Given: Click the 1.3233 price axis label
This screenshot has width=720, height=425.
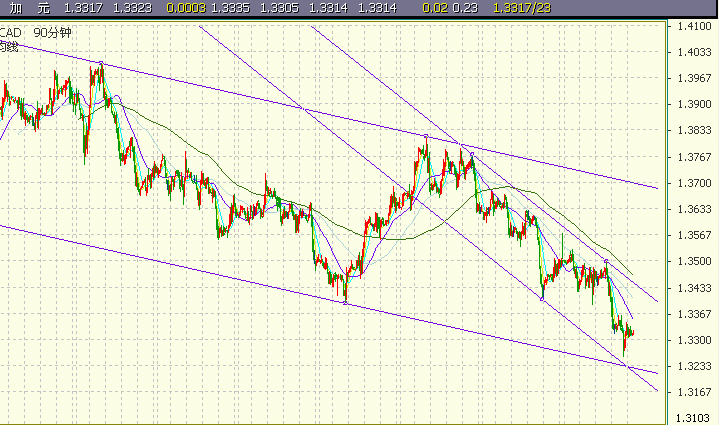Looking at the screenshot, I should coord(694,367).
